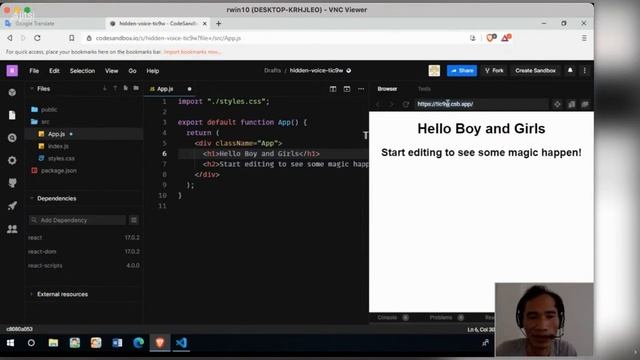The image size is (640, 360).
Task: Click the notifications bell icon
Action: tap(570, 71)
